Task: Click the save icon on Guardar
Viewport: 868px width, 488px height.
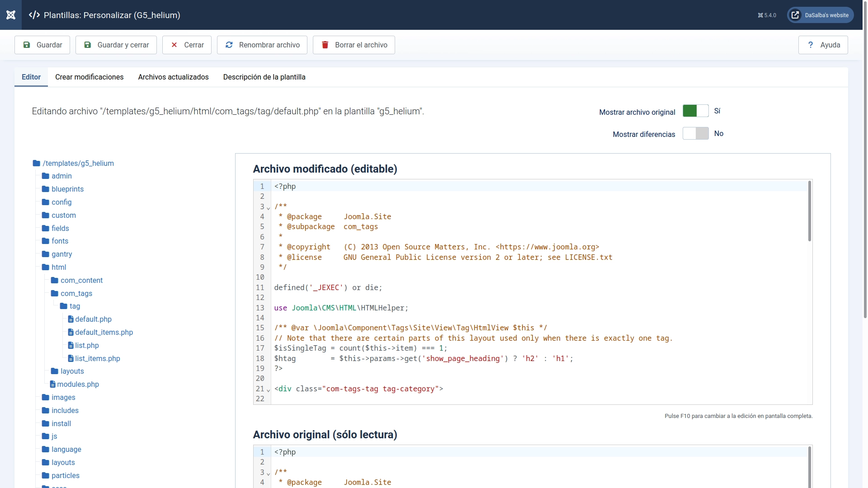Action: 27,45
